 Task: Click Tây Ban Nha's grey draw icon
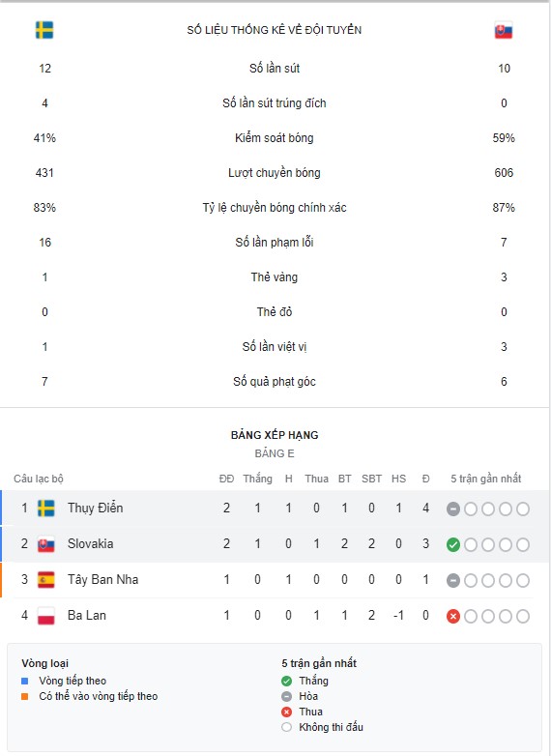[x=453, y=580]
